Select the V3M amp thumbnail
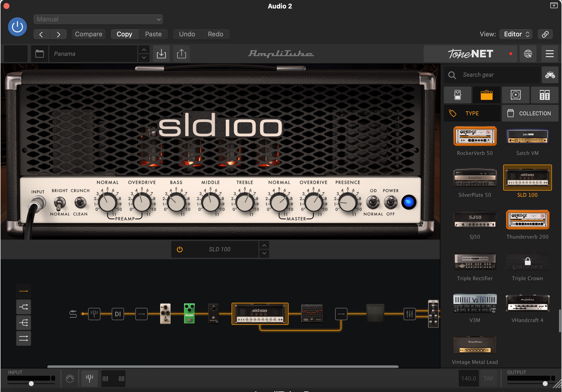The height and width of the screenshot is (392, 562). (x=475, y=303)
